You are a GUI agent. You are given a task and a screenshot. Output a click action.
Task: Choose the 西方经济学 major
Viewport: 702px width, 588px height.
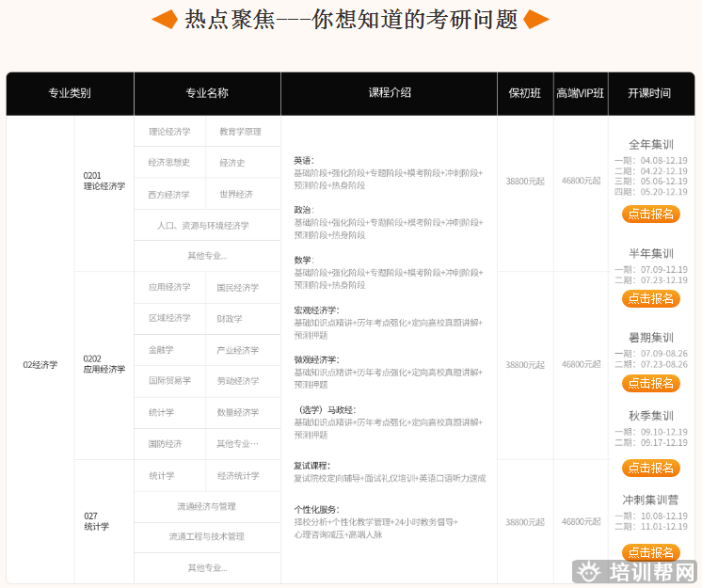pos(169,195)
